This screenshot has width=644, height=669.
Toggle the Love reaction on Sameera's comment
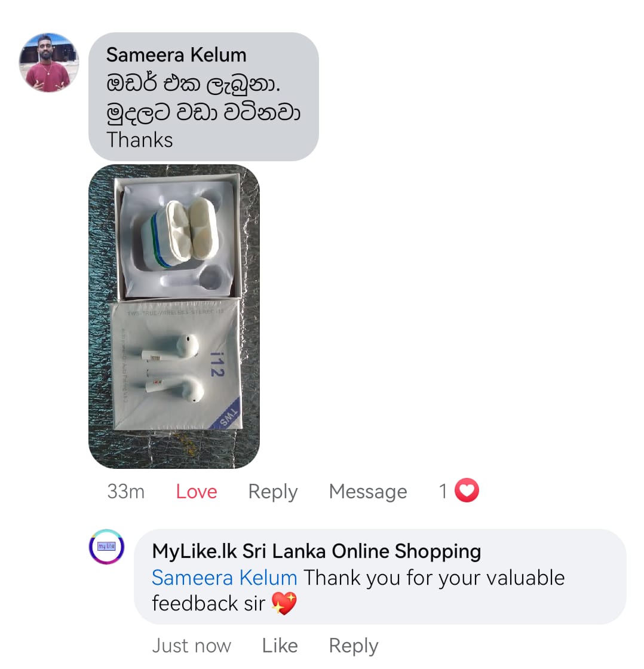coord(197,492)
